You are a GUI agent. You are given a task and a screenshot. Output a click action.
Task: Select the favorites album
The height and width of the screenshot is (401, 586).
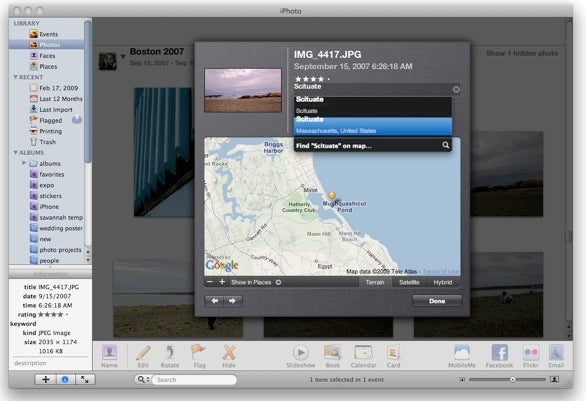pos(51,174)
